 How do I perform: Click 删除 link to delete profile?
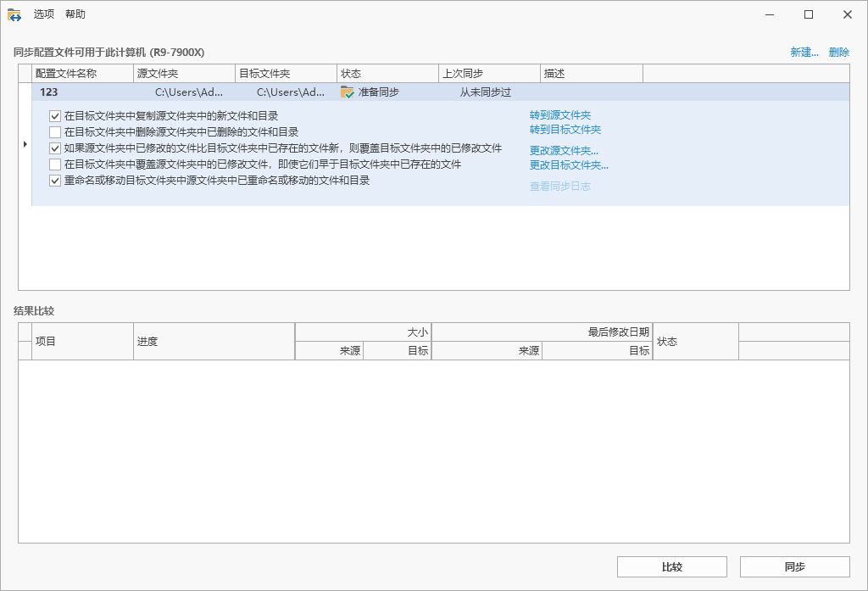click(838, 53)
